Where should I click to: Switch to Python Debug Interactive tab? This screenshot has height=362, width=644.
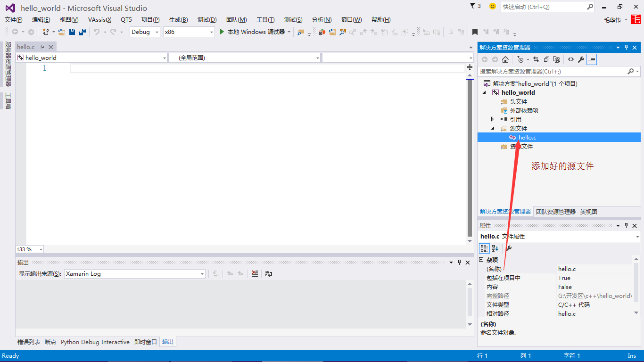(x=95, y=342)
